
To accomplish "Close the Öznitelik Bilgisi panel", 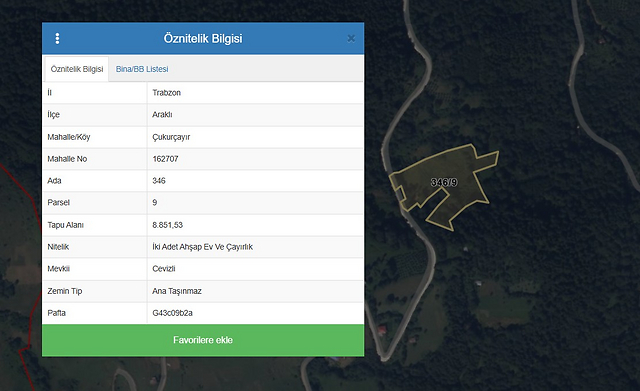I will [x=351, y=38].
